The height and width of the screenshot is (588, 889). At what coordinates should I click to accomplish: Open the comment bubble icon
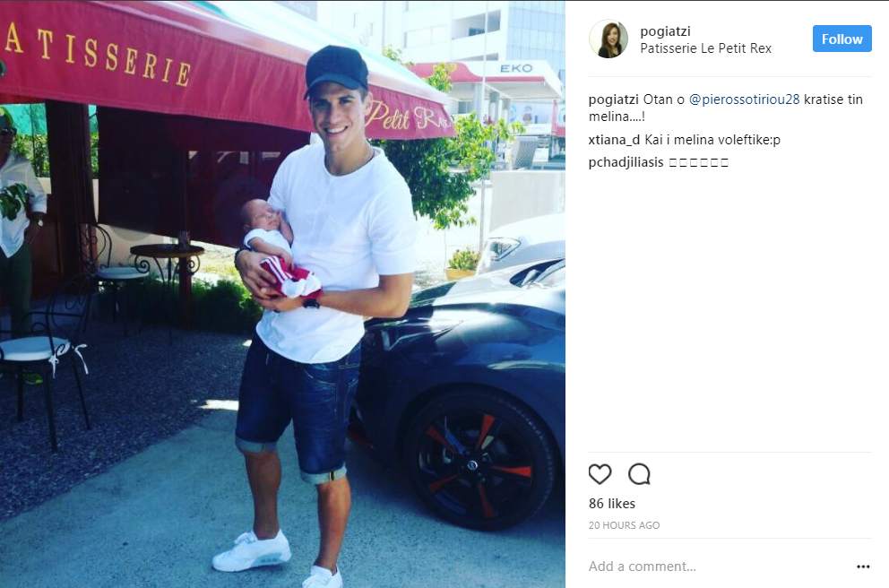click(639, 474)
